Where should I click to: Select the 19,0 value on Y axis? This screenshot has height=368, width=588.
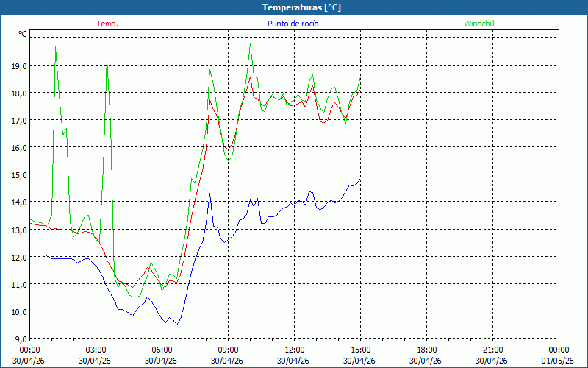point(18,66)
